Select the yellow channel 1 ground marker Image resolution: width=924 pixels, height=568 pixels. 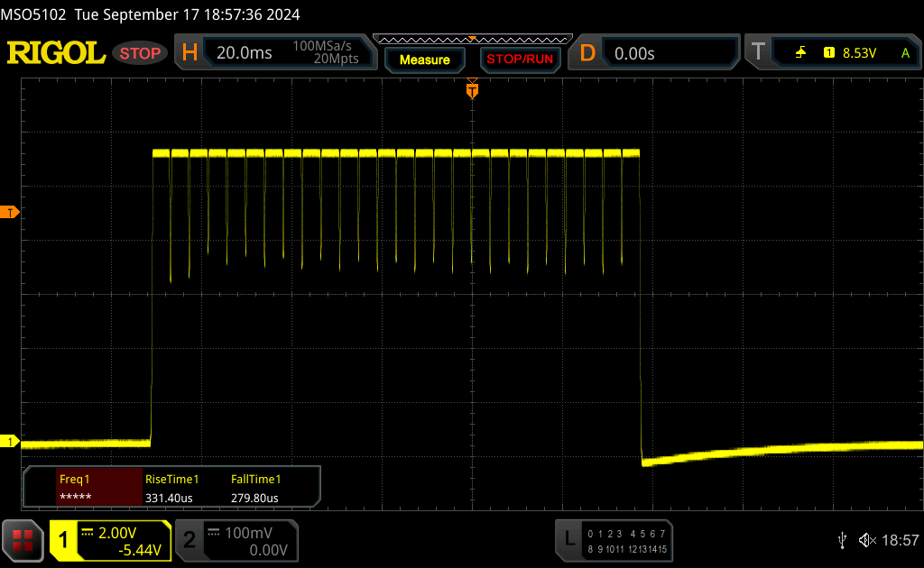[x=11, y=442]
